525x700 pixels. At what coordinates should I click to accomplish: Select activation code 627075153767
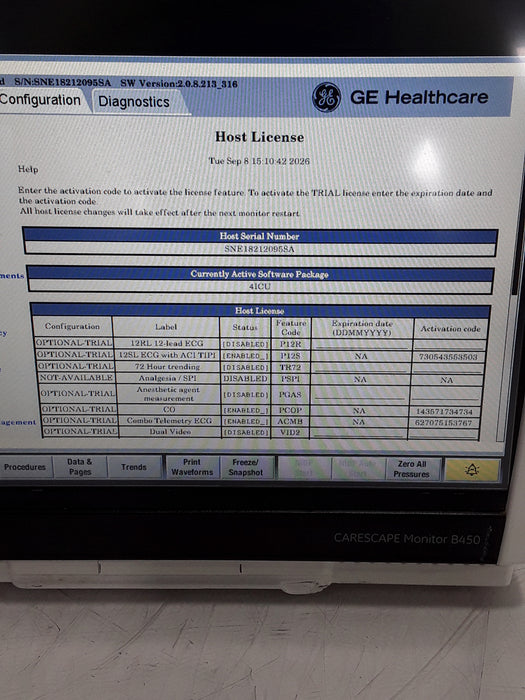point(443,423)
